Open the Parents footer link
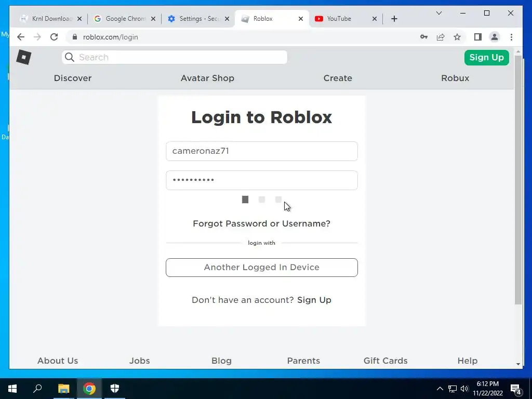The width and height of the screenshot is (532, 399). pyautogui.click(x=303, y=361)
